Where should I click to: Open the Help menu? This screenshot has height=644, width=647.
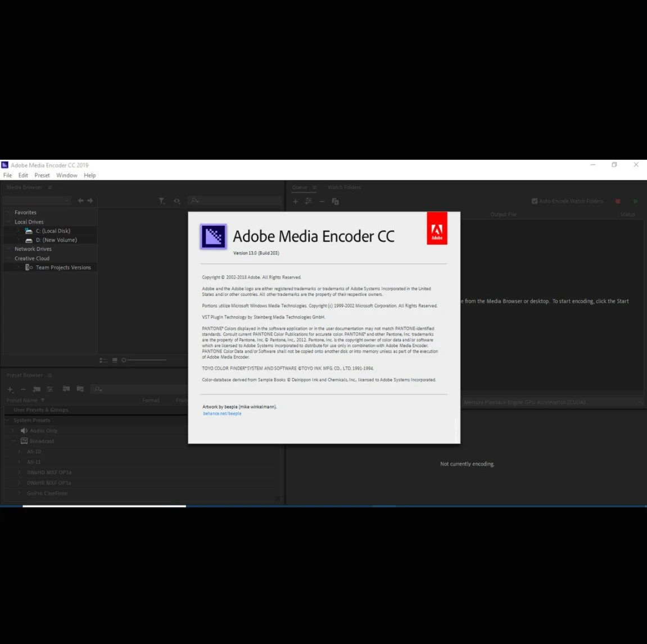(x=89, y=175)
